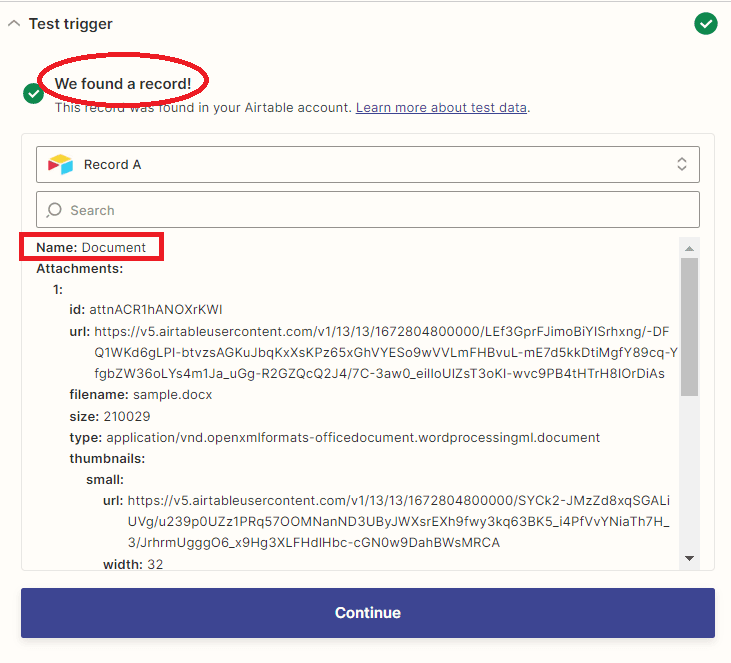This screenshot has height=663, width=731.
Task: Click the green checkmark in the Test trigger header
Action: click(706, 23)
